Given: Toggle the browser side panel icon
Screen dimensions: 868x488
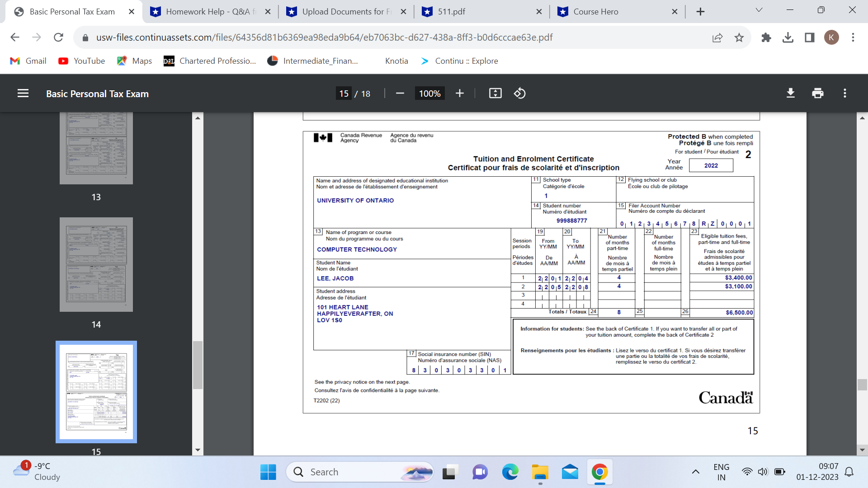Looking at the screenshot, I should pos(809,38).
